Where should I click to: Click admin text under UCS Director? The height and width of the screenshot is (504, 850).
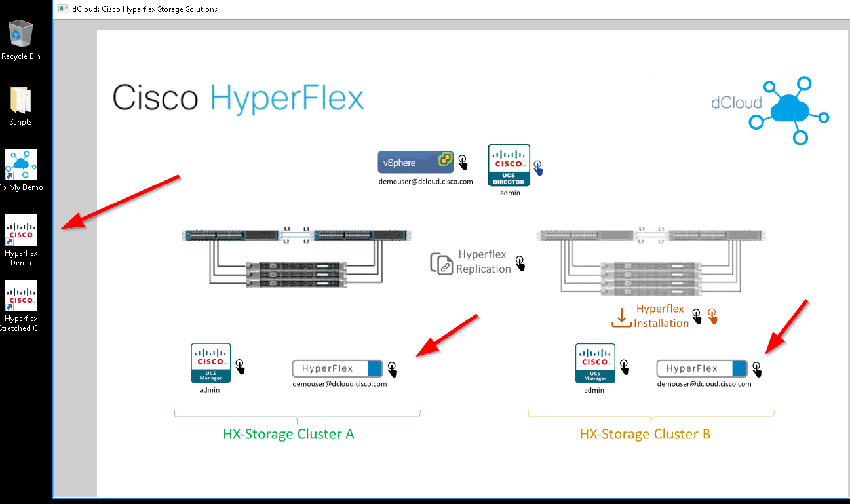[x=510, y=193]
